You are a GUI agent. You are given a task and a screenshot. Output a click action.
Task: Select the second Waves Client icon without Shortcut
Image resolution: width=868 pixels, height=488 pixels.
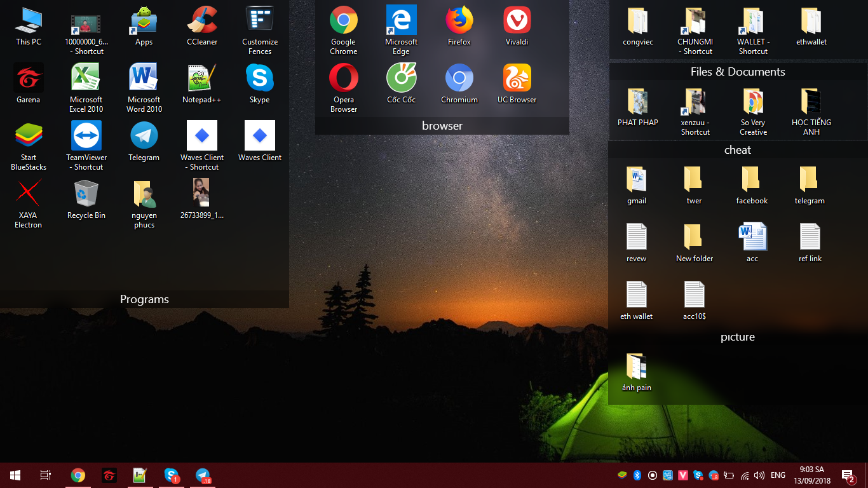260,142
